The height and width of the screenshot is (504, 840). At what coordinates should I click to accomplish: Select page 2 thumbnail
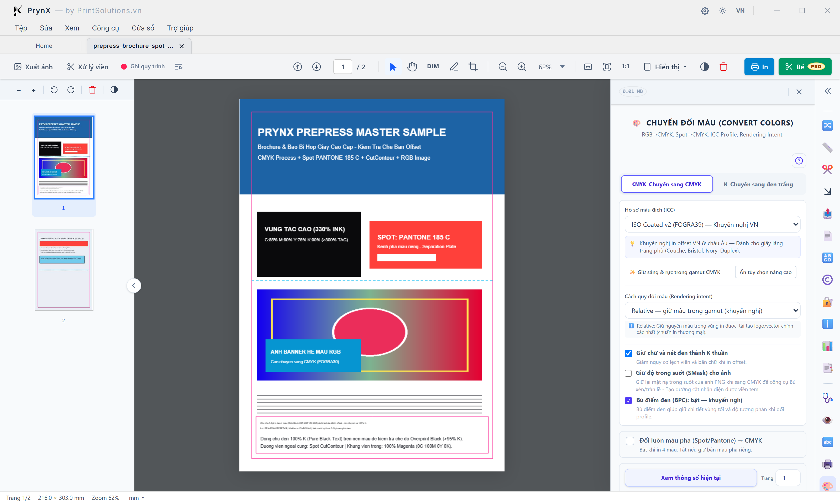[64, 270]
